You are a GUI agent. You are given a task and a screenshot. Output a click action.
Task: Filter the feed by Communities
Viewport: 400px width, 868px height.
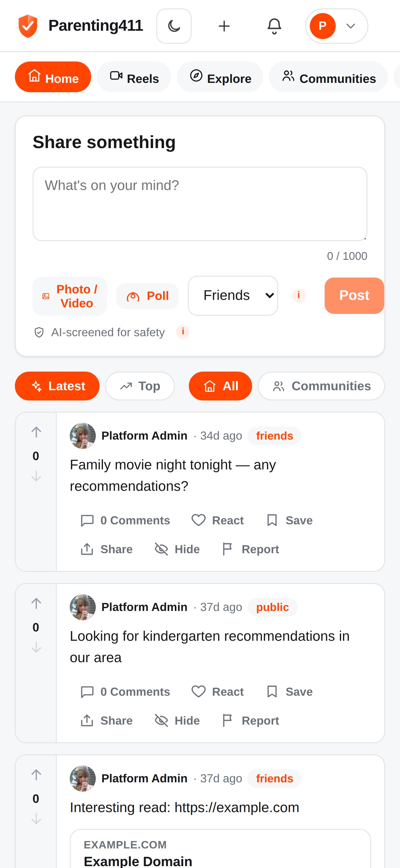pyautogui.click(x=321, y=386)
